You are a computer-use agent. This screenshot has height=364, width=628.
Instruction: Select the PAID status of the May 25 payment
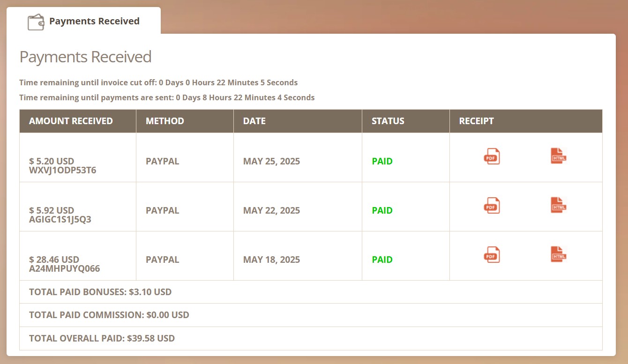click(x=382, y=161)
